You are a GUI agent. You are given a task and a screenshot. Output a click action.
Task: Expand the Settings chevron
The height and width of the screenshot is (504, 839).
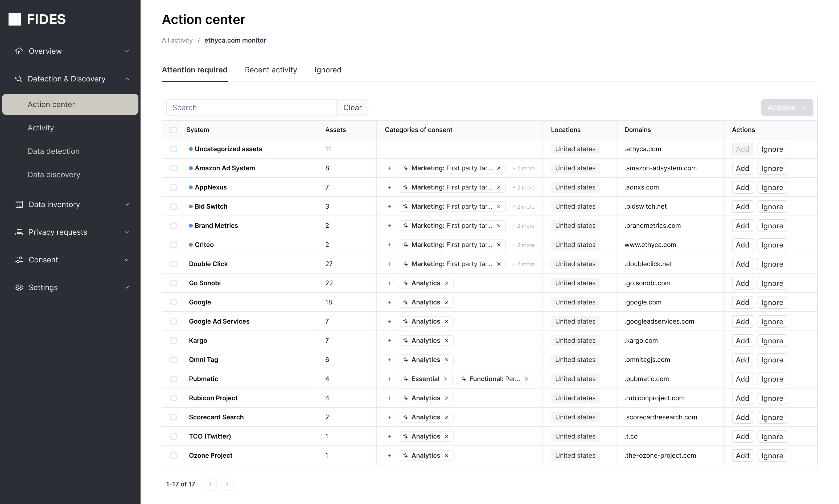tap(127, 288)
